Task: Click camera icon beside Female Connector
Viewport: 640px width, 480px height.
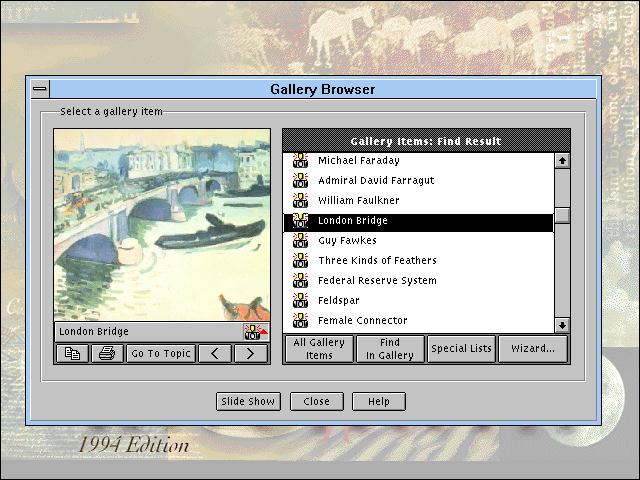Action: pyautogui.click(x=300, y=320)
